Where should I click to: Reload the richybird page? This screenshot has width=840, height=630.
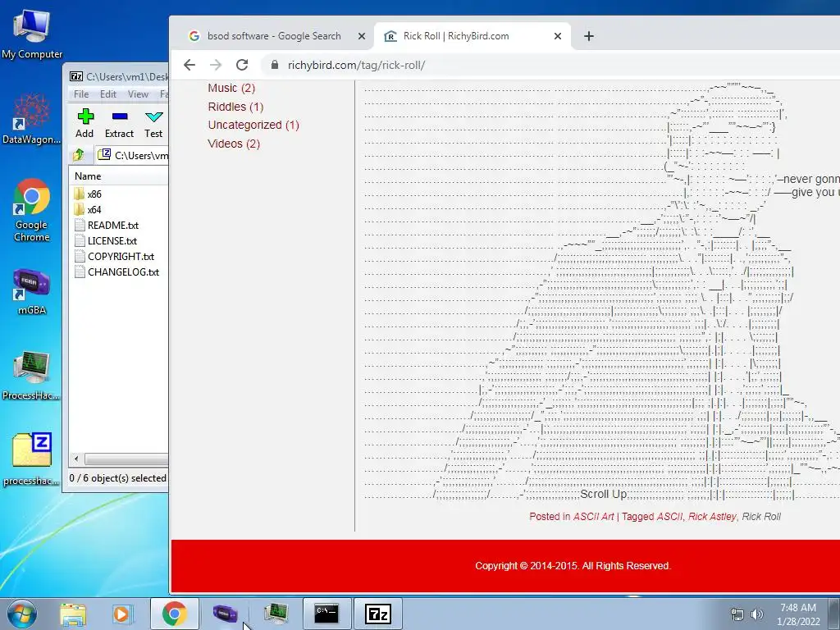click(242, 65)
